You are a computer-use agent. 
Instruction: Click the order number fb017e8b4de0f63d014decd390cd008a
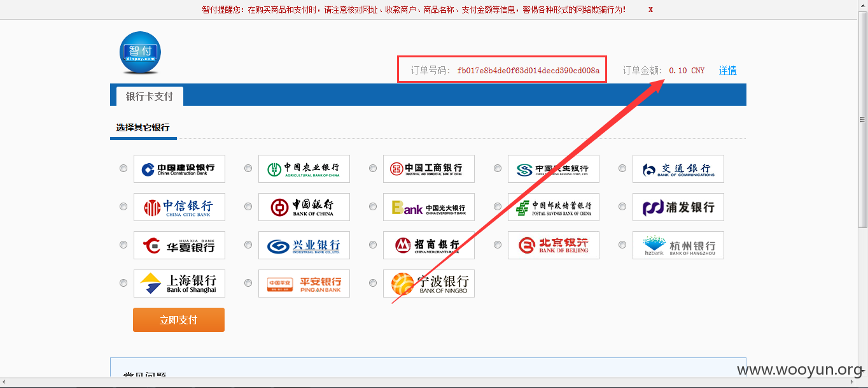(528, 71)
